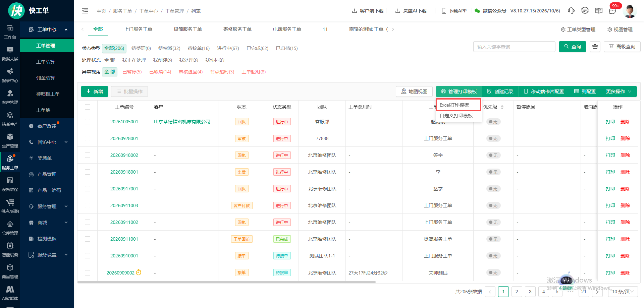Choose 自定义打印模板 from the dropdown menu
This screenshot has width=644, height=308.
pos(459,116)
